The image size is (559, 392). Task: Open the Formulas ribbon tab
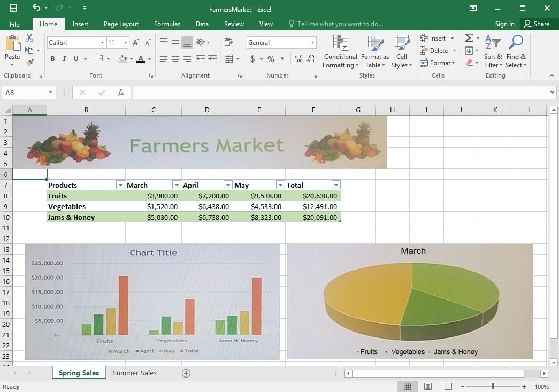click(167, 24)
